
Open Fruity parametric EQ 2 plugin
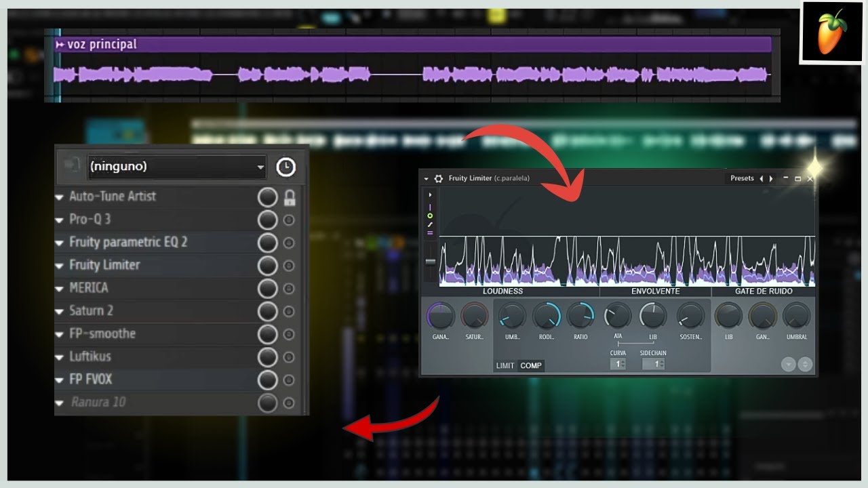pyautogui.click(x=128, y=242)
